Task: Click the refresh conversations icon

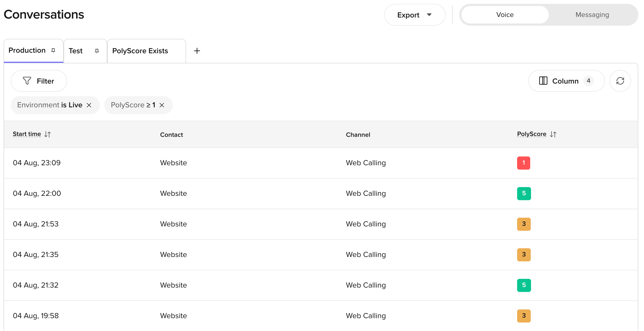Action: pyautogui.click(x=620, y=81)
